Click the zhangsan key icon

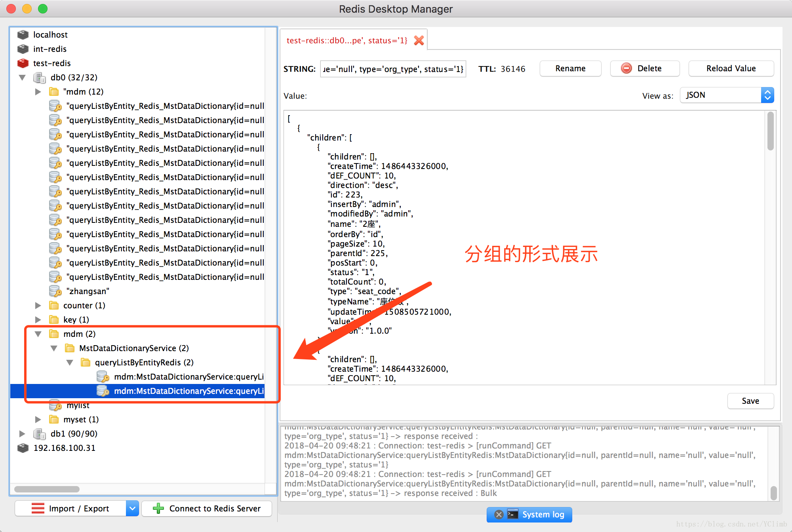[x=55, y=291]
